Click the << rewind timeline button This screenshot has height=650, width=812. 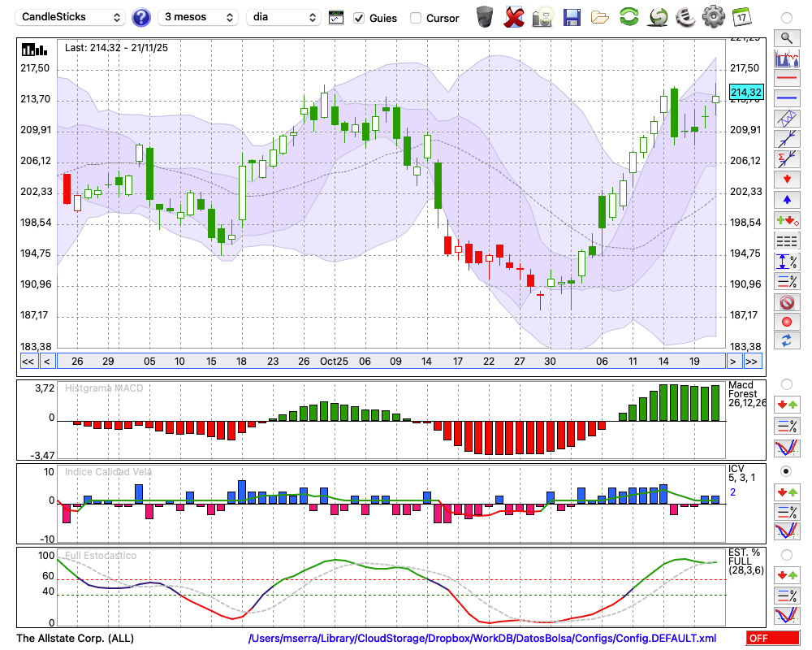(28, 362)
